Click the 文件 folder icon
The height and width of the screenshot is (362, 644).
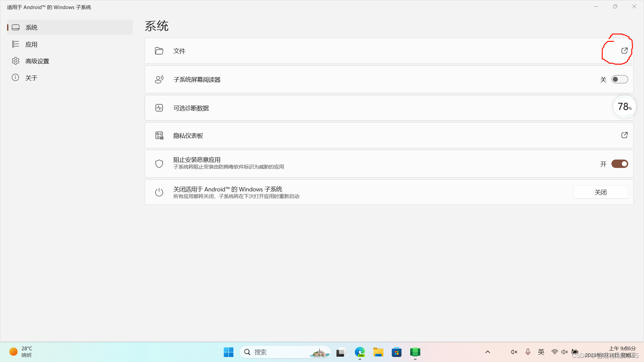click(159, 51)
